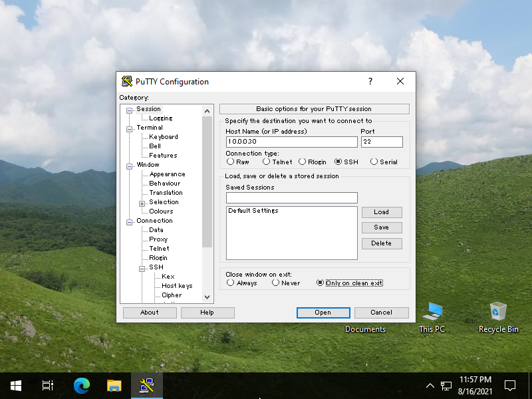Click the question mark help button in the title bar
Viewport: 532px width, 399px height.
click(x=370, y=81)
